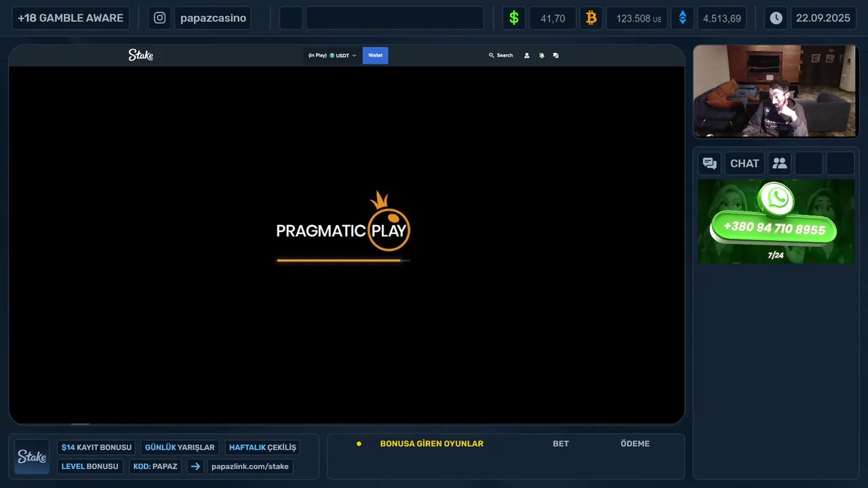
Task: Click the LEVEL BONUSU button
Action: [90, 466]
